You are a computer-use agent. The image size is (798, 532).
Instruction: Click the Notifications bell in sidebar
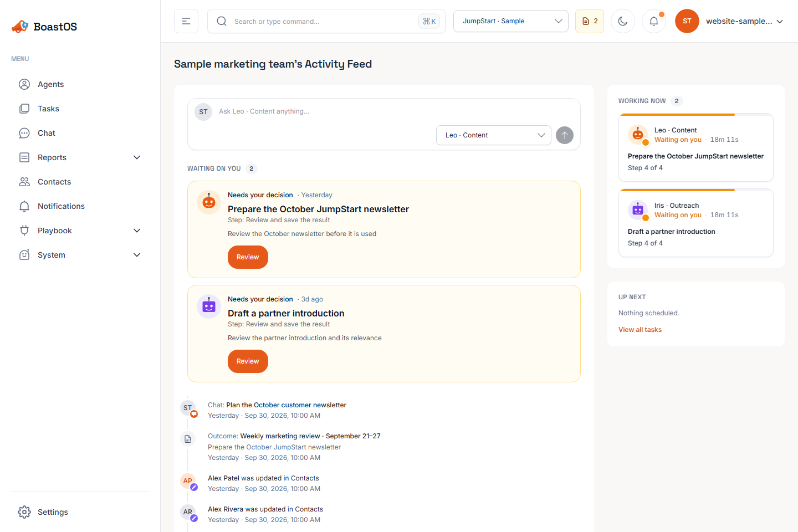click(x=24, y=206)
